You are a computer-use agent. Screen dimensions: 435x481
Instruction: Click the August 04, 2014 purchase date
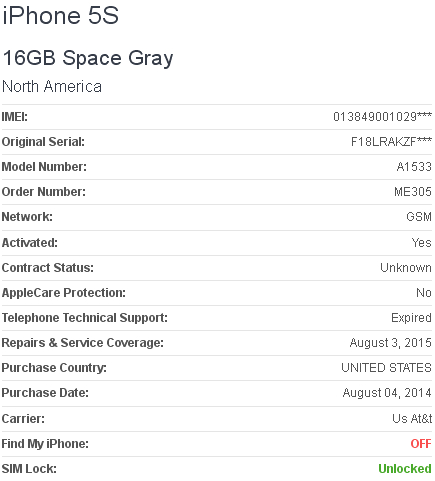(387, 393)
